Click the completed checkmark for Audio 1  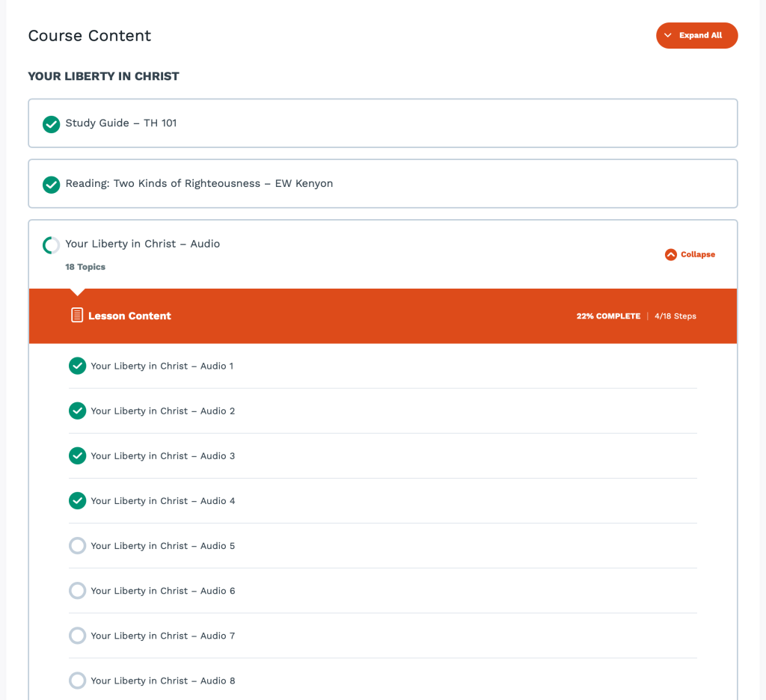pyautogui.click(x=77, y=366)
